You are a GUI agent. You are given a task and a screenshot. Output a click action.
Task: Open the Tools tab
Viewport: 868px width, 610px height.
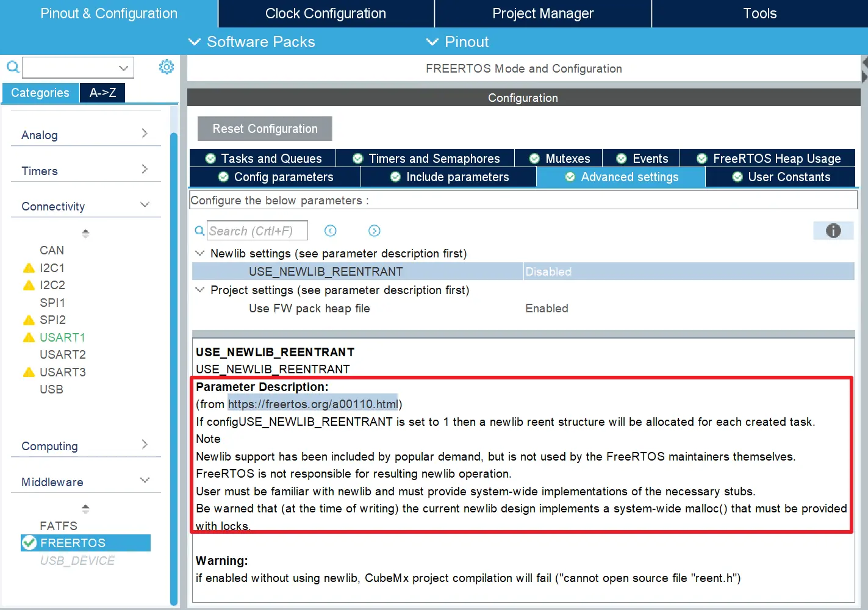[x=759, y=13]
